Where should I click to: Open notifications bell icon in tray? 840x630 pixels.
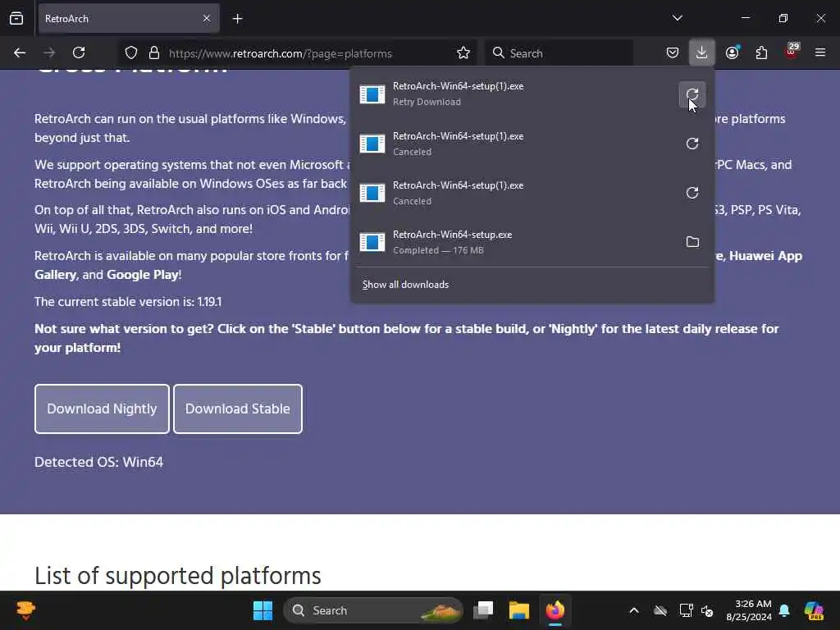784,610
